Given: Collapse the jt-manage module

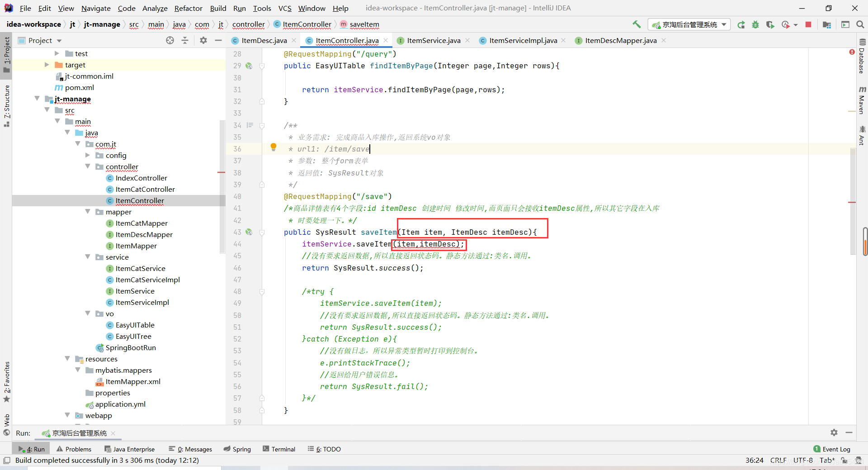Looking at the screenshot, I should [x=37, y=99].
